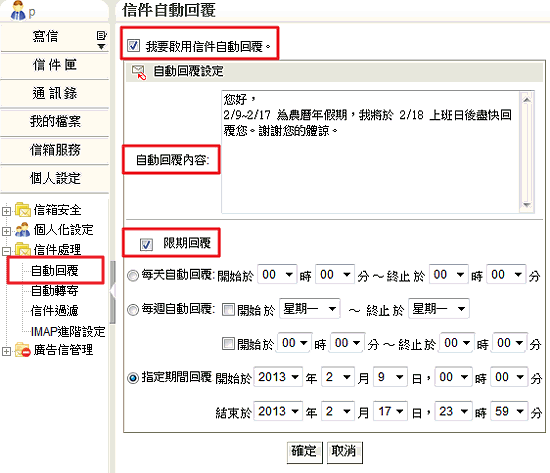Open compose options icon beside 寫信
This screenshot has height=473, width=550.
point(101,40)
